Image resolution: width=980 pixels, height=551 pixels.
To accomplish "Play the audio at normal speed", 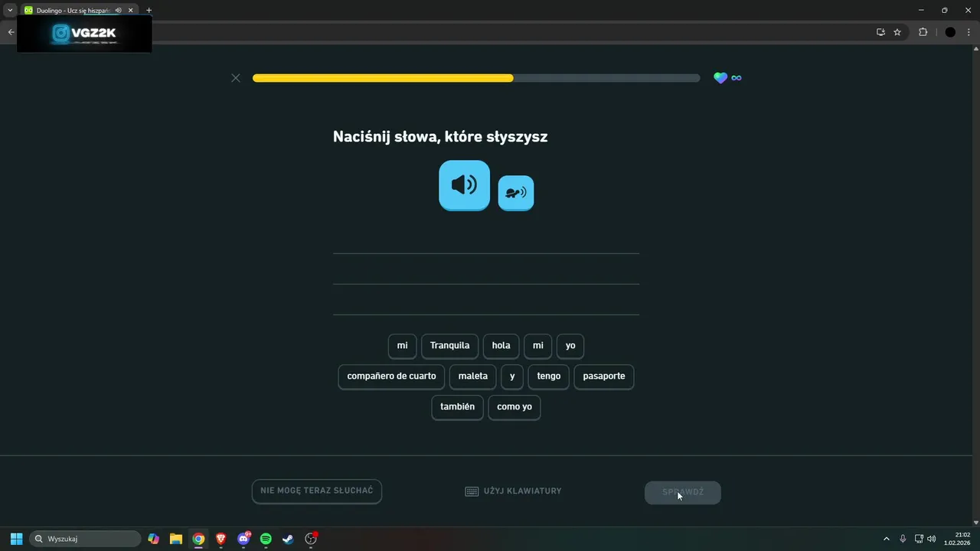I will pos(464,184).
